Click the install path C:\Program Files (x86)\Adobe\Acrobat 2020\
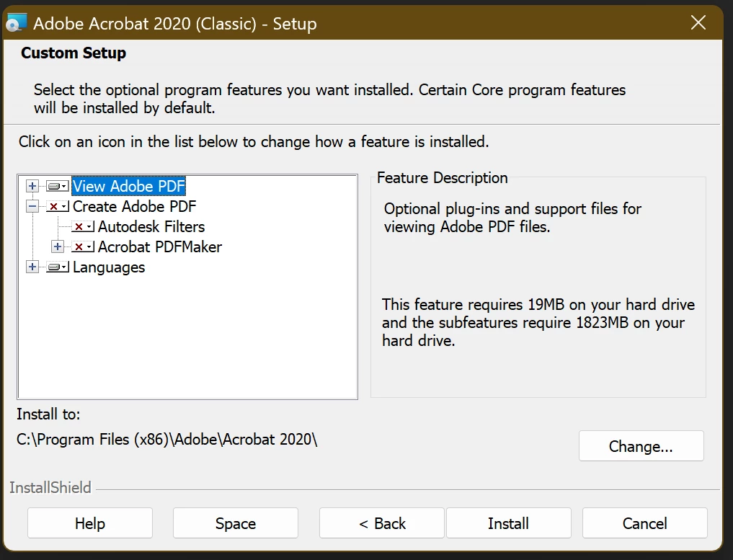The image size is (733, 560). click(x=167, y=440)
